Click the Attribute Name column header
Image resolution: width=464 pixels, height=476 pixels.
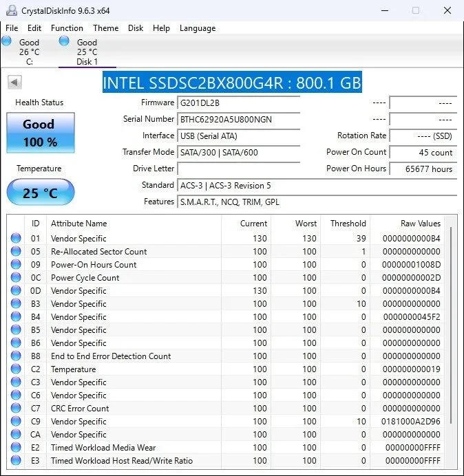134,224
